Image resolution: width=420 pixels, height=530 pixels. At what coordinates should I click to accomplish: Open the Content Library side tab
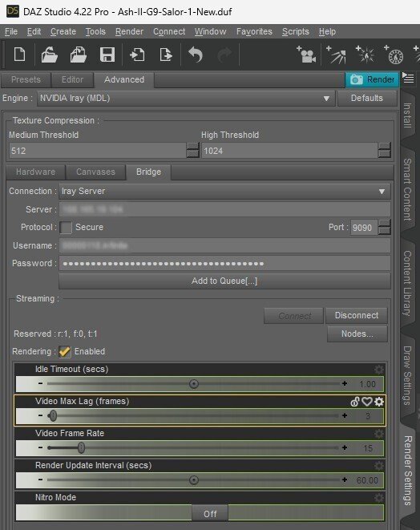(408, 283)
